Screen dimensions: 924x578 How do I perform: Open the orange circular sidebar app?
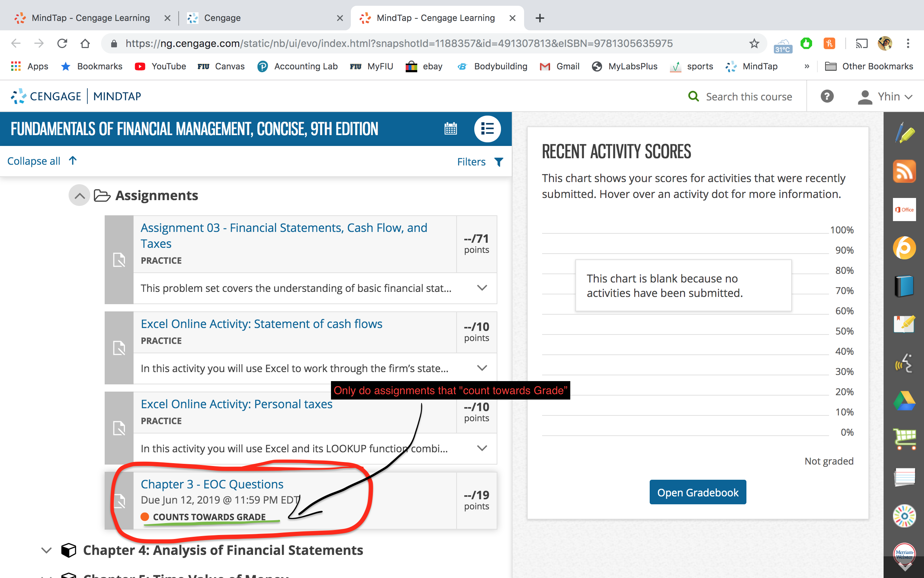point(904,248)
